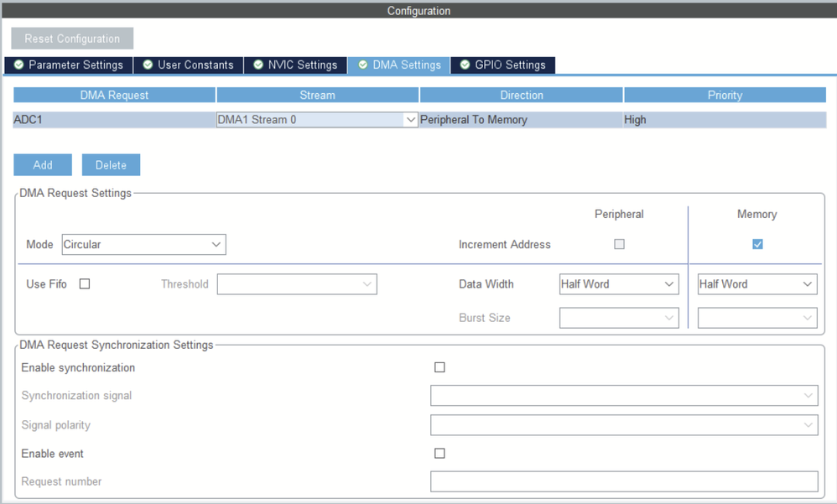
Task: Open the Memory Burst Size dropdown
Action: point(757,318)
